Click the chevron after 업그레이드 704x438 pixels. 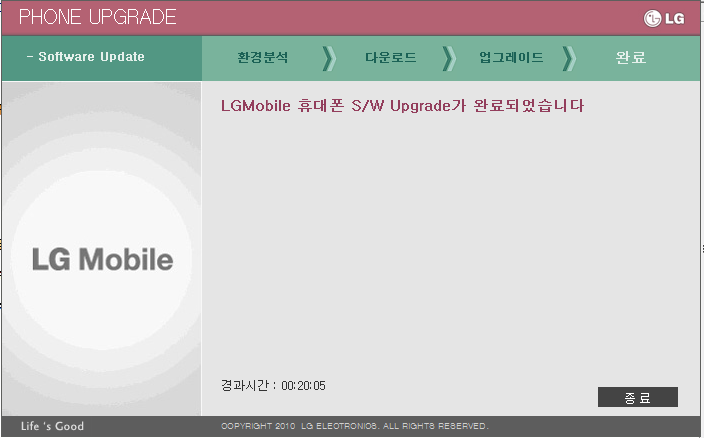[x=569, y=58]
